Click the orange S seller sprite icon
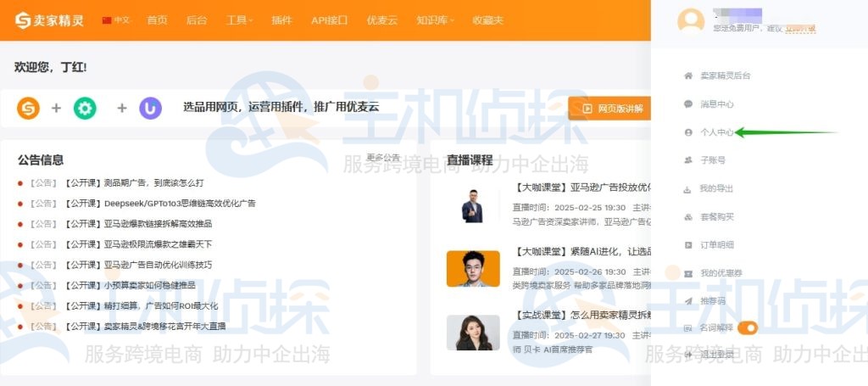The width and height of the screenshot is (868, 386). point(28,108)
